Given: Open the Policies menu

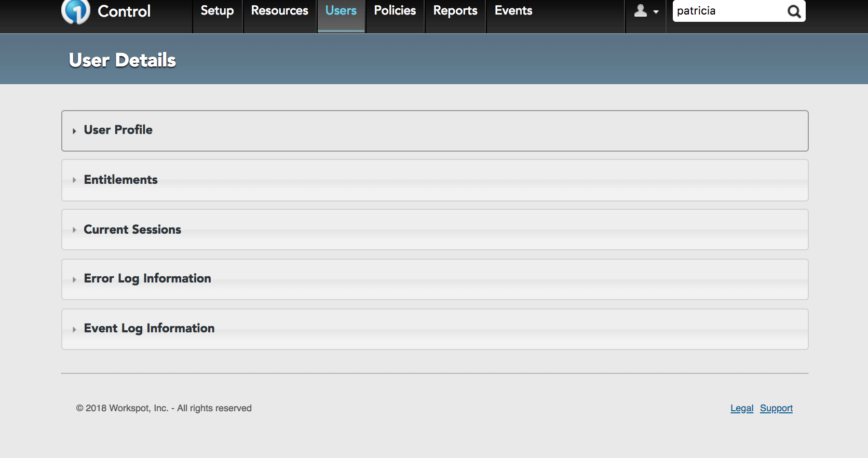Looking at the screenshot, I should coord(395,11).
